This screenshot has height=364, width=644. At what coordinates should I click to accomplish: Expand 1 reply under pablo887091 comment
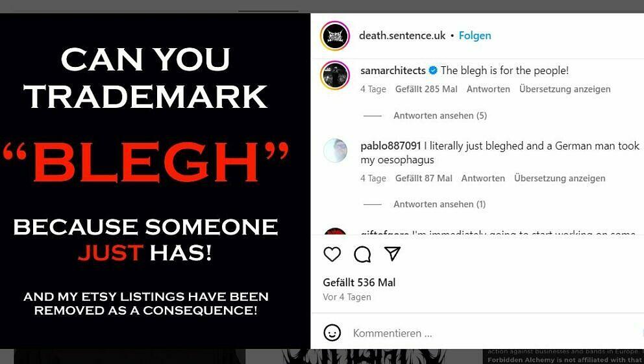coord(439,204)
